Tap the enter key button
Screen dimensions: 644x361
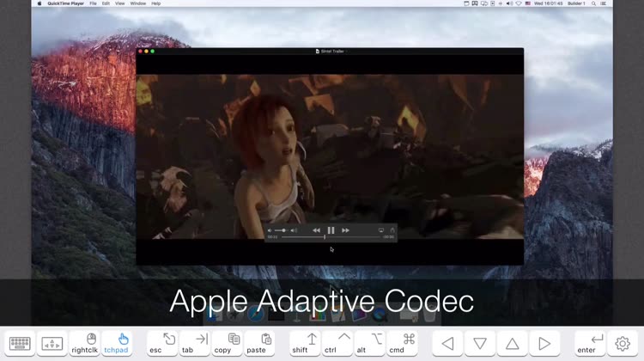tap(590, 343)
